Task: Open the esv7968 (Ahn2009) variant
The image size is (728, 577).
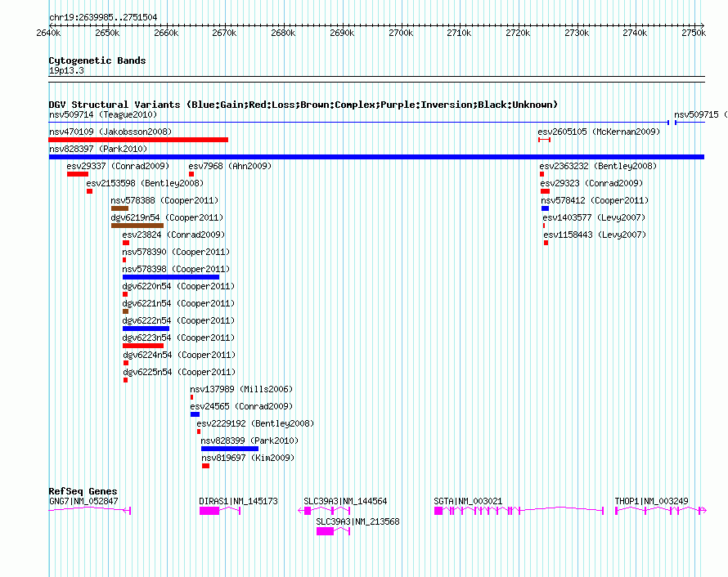Action: pos(230,166)
